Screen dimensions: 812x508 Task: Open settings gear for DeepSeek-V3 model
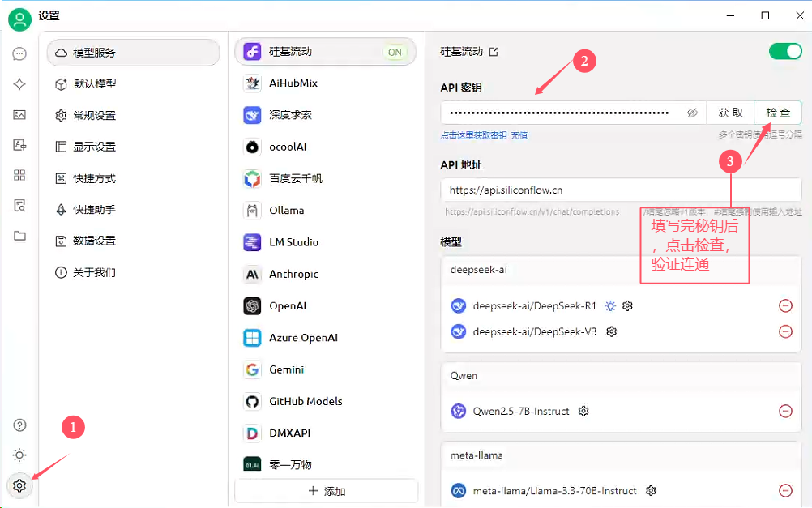click(x=612, y=331)
